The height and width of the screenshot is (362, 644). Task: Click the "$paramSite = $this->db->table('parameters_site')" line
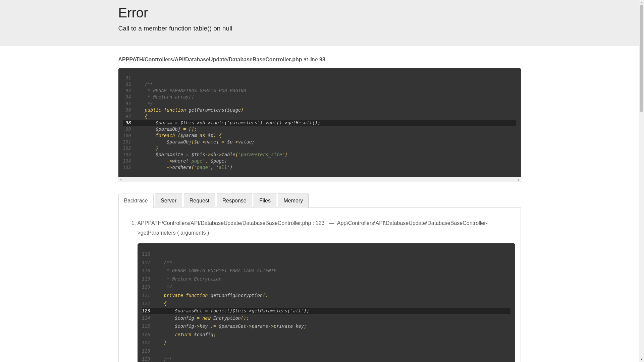click(x=221, y=155)
